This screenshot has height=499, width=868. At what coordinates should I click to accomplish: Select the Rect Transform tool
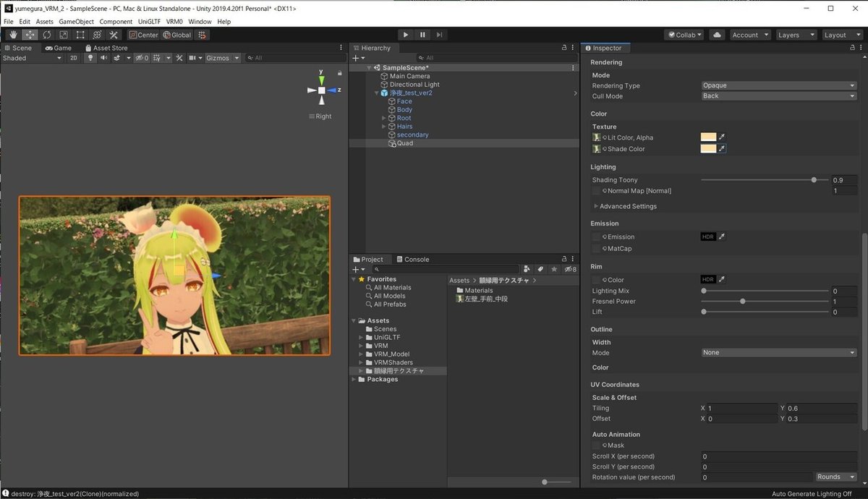80,35
